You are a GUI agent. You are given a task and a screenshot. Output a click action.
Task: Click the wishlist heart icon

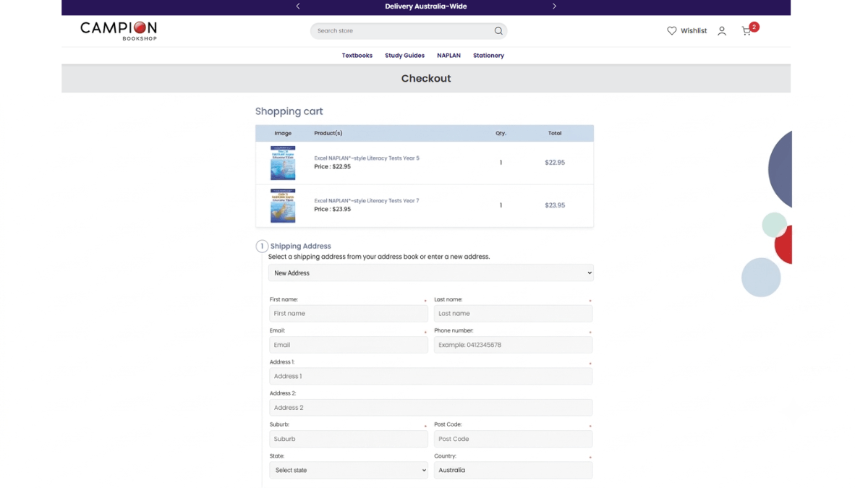point(672,31)
